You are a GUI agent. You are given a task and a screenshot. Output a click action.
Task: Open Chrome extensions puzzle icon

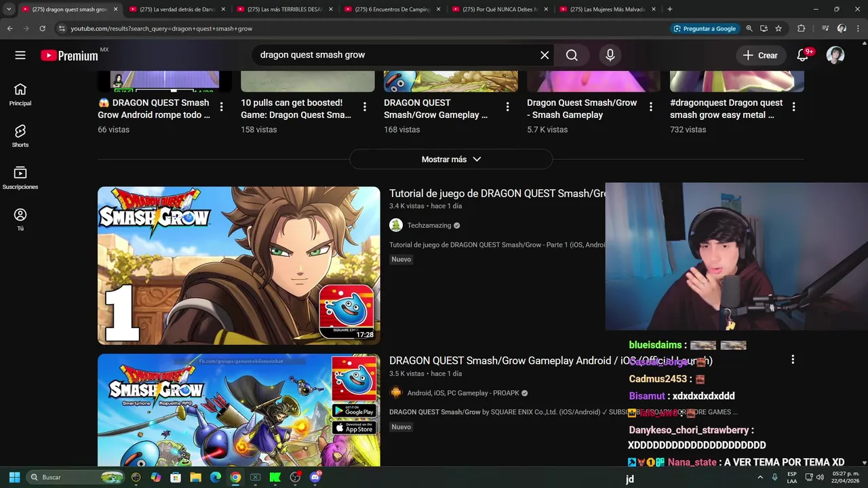coord(801,28)
